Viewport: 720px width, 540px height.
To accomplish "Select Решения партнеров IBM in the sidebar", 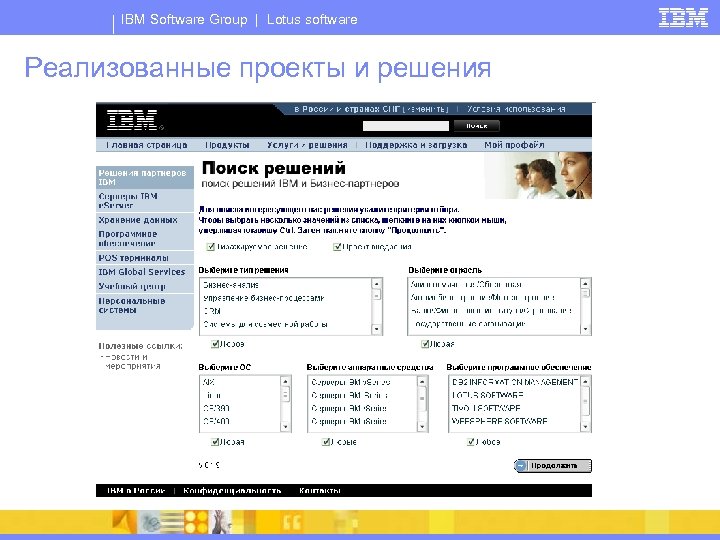I will pyautogui.click(x=145, y=178).
